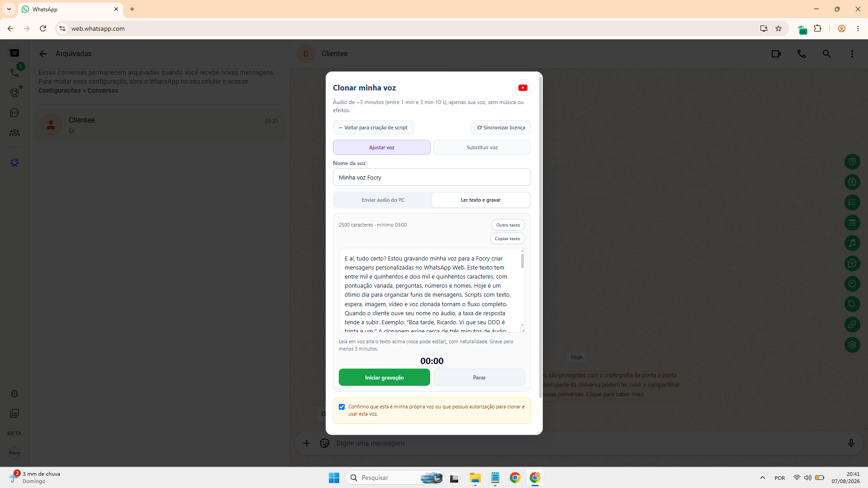
Task: Bookmark this page with star icon
Action: coord(778,28)
